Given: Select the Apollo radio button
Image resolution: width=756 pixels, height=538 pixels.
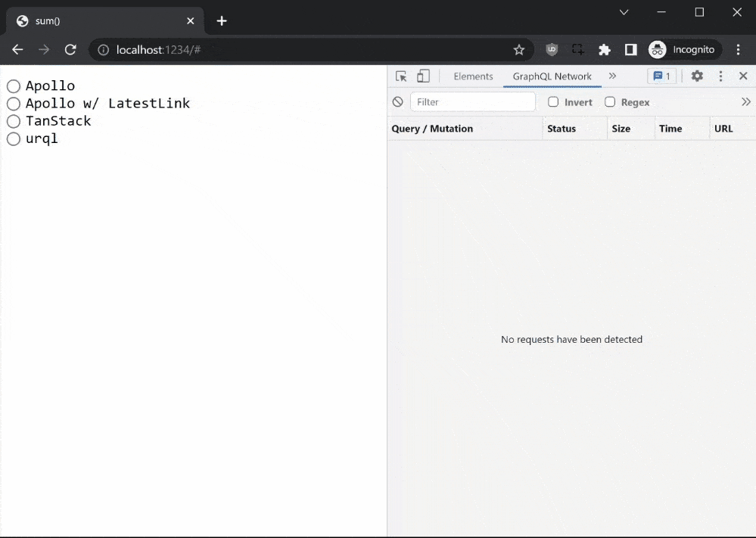Looking at the screenshot, I should point(14,86).
